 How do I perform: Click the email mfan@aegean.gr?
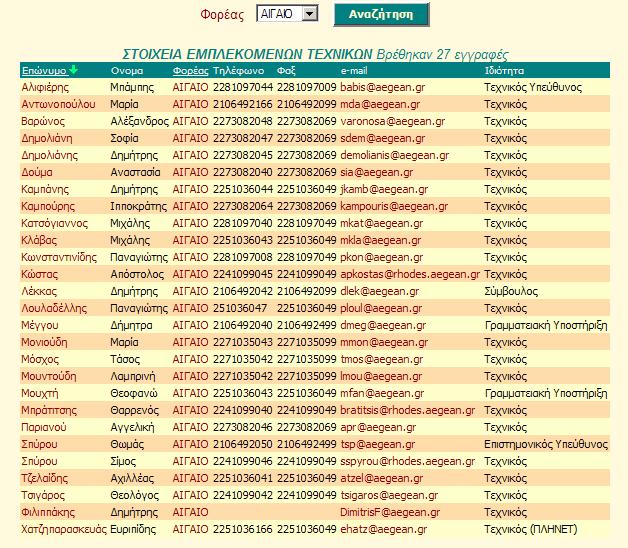coord(382,393)
